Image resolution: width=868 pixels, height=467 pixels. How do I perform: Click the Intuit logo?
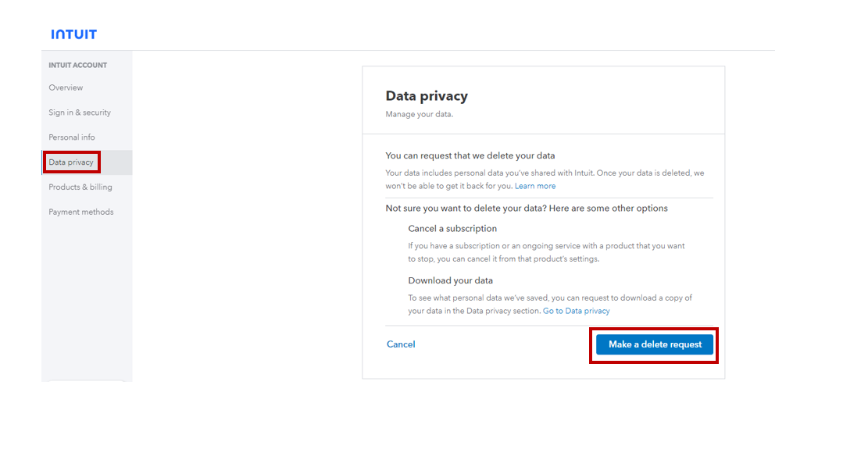[x=74, y=34]
